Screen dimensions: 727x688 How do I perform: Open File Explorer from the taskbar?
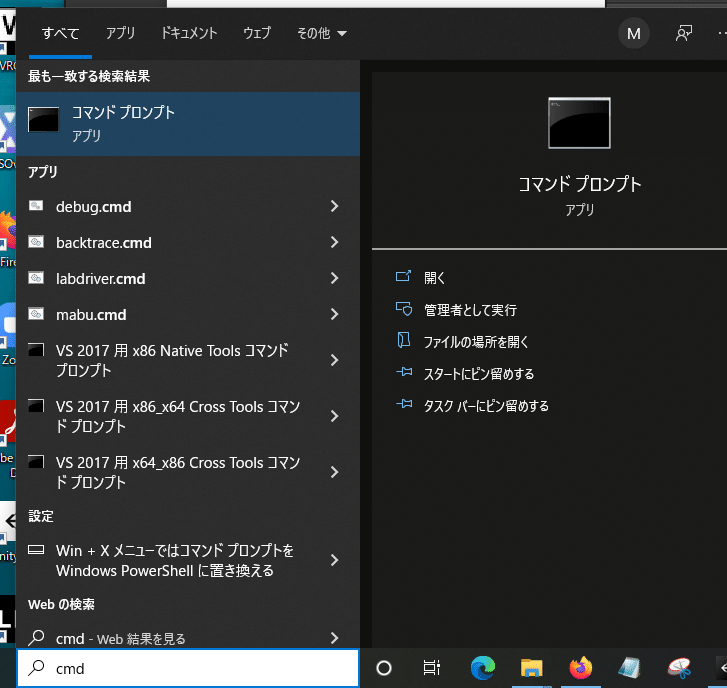(531, 668)
